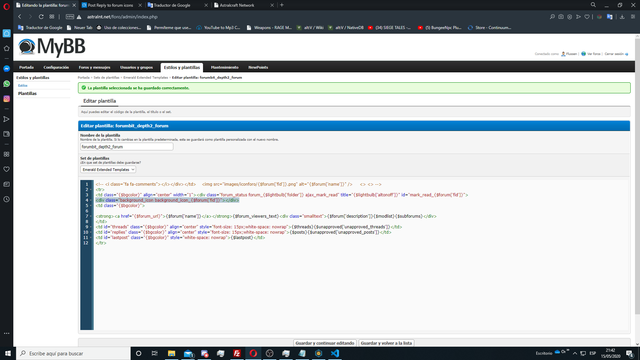Image resolution: width=640 pixels, height=360 pixels.
Task: Switch to the Astralcraft Network tab
Action: (x=243, y=5)
